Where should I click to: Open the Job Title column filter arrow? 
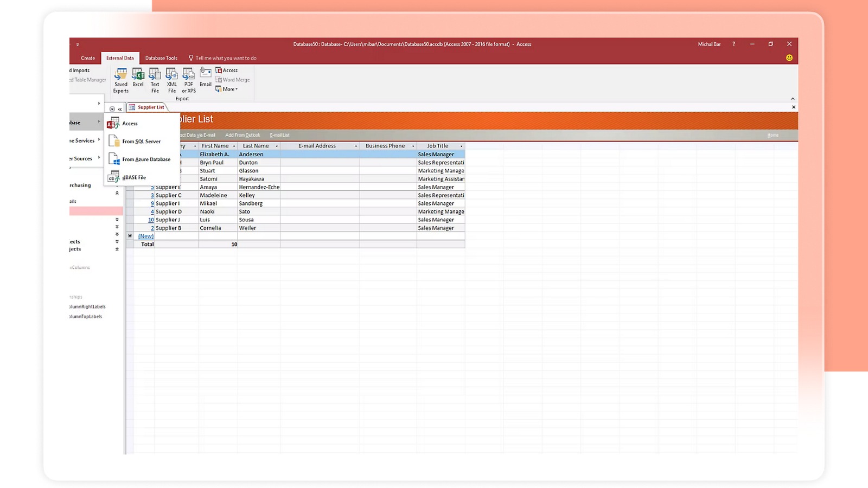coord(462,146)
